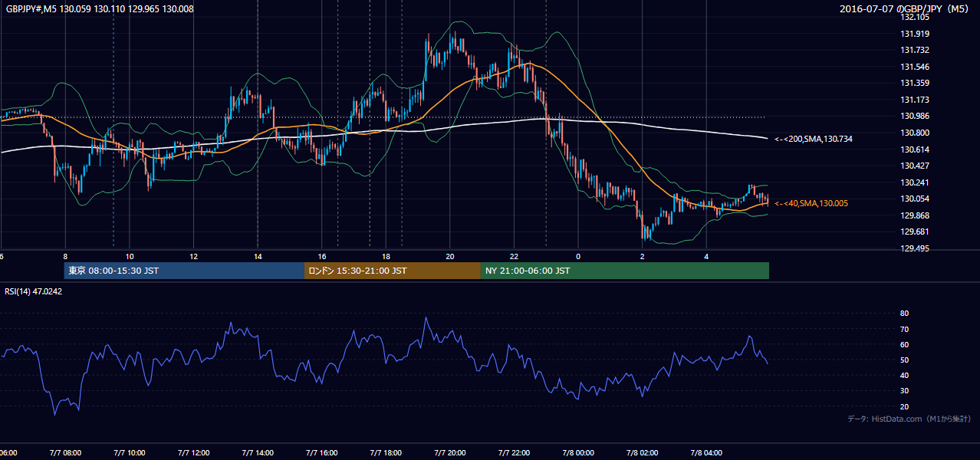The height and width of the screenshot is (460, 980).
Task: Click price axis value 129.495
Action: (x=916, y=248)
